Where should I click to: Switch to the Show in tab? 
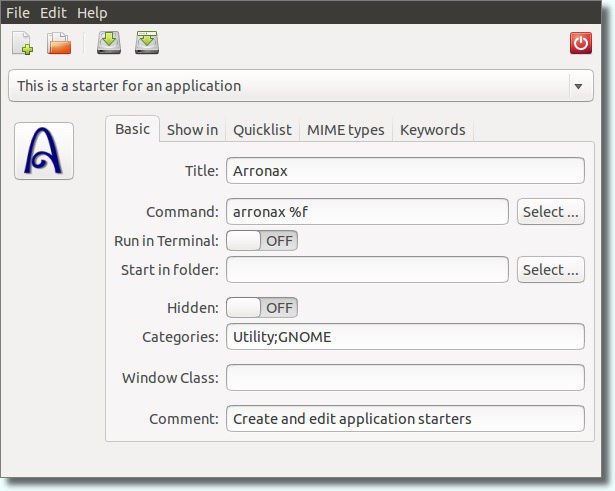192,130
